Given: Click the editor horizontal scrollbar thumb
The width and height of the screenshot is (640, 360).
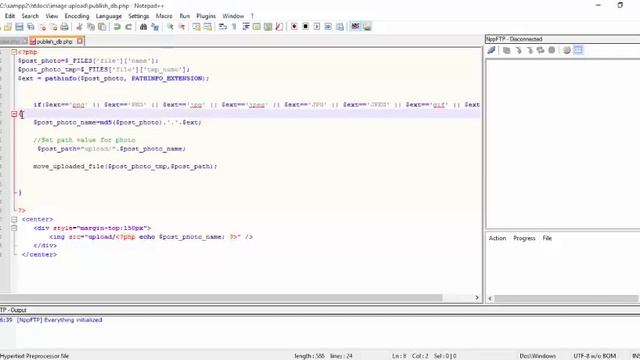Looking at the screenshot, I should click(221, 298).
